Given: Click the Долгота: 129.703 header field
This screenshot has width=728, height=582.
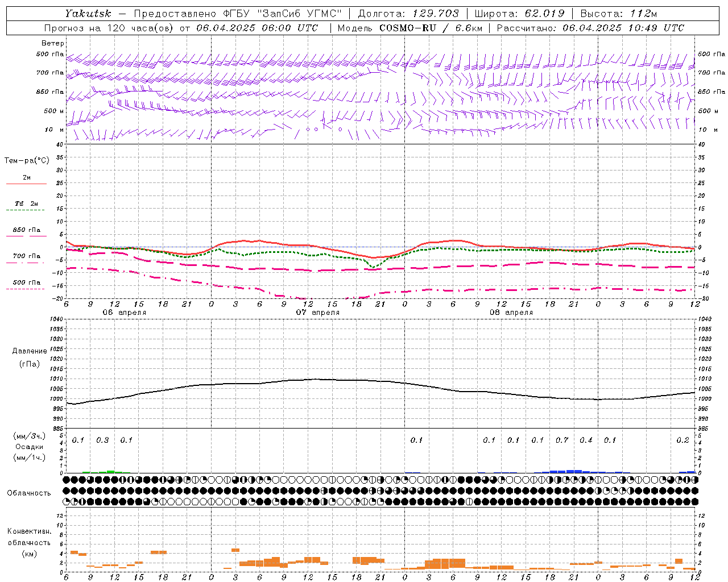Looking at the screenshot, I should tap(408, 13).
